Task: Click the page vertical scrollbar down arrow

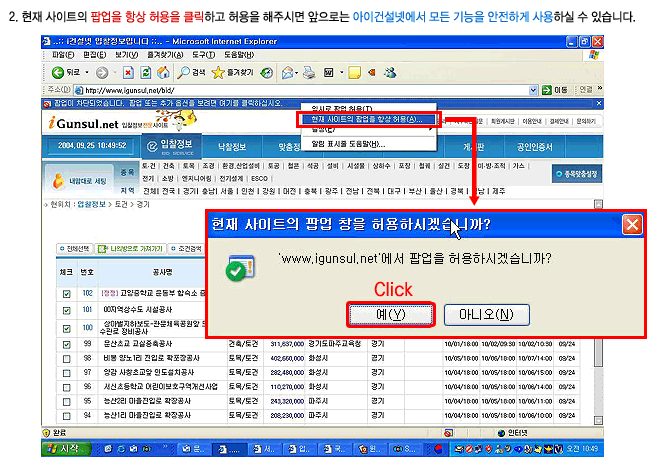Action: pos(598,420)
